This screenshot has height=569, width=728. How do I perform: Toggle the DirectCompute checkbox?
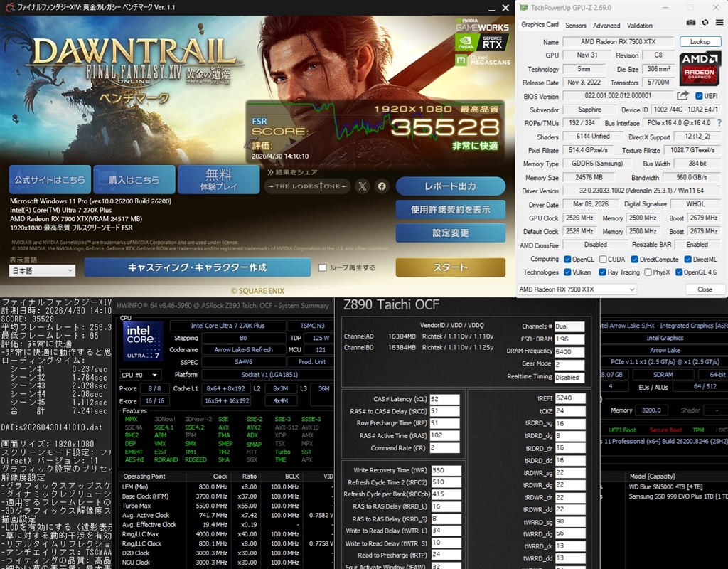coord(634,259)
